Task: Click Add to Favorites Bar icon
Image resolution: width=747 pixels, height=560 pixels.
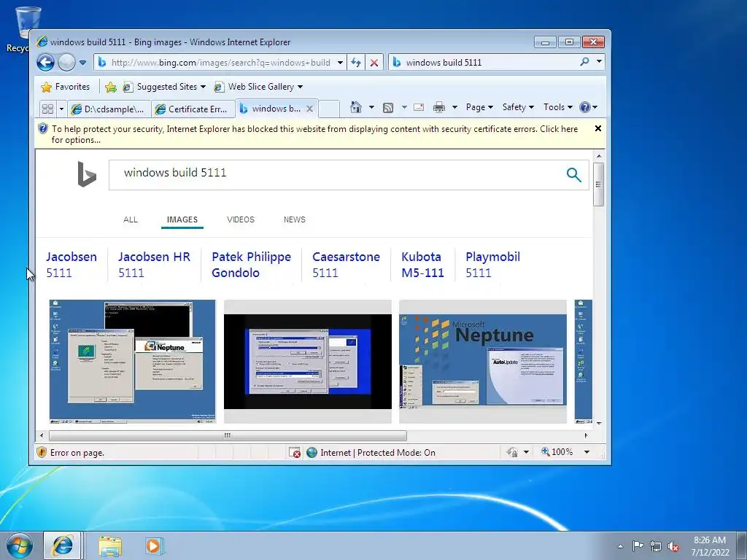Action: 111,87
